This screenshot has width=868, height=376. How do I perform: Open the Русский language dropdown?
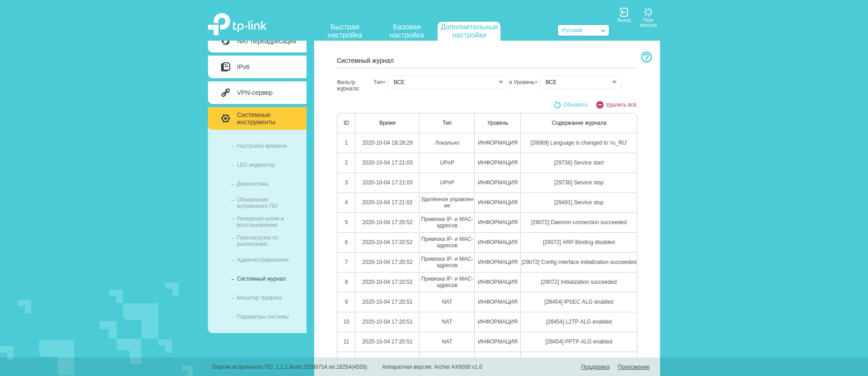(583, 30)
